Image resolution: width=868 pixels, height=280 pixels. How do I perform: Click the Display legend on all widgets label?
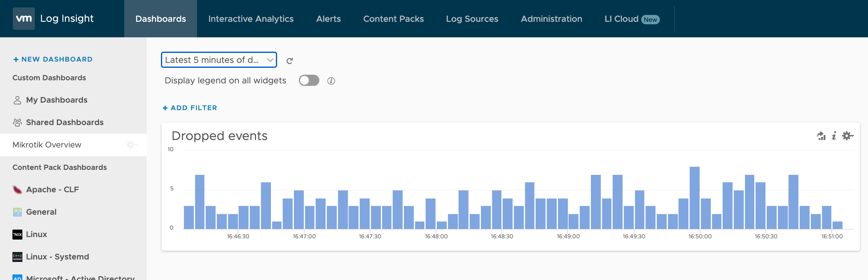coord(226,81)
